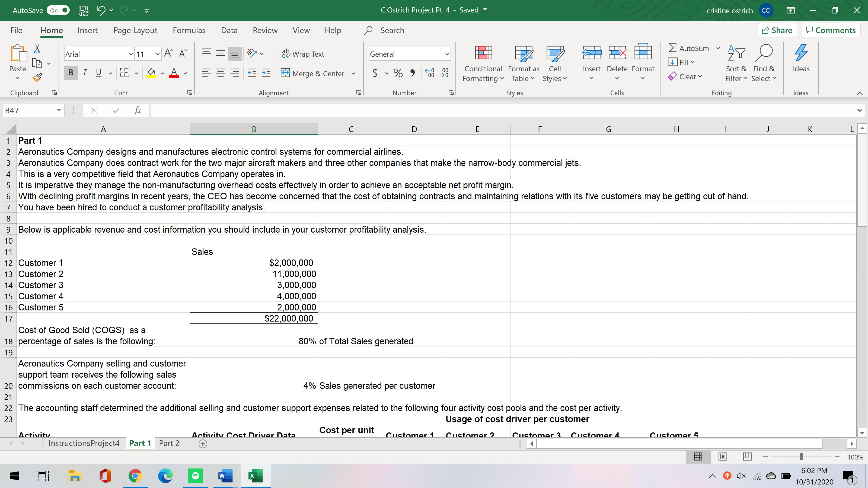The image size is (868, 488).
Task: Open the Formulas ribbon tab
Action: 189,30
